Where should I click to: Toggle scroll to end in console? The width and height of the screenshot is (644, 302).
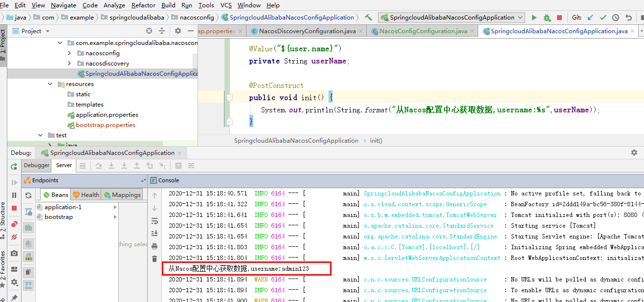tap(155, 233)
